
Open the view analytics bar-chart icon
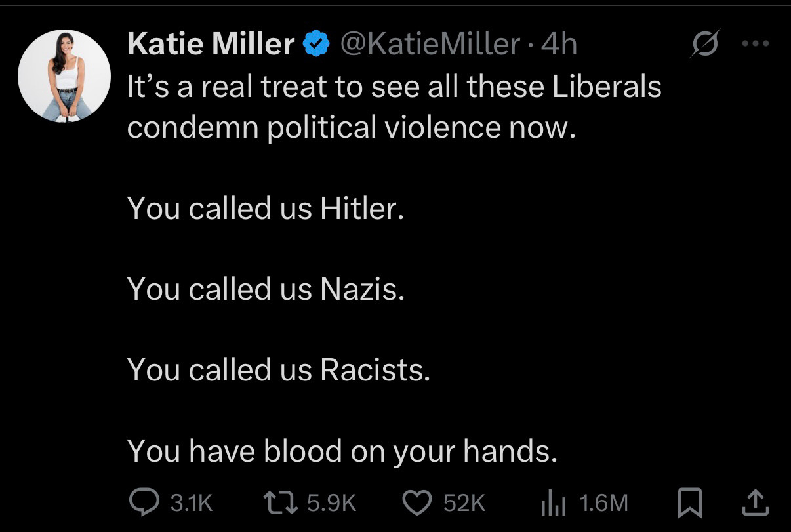point(553,502)
